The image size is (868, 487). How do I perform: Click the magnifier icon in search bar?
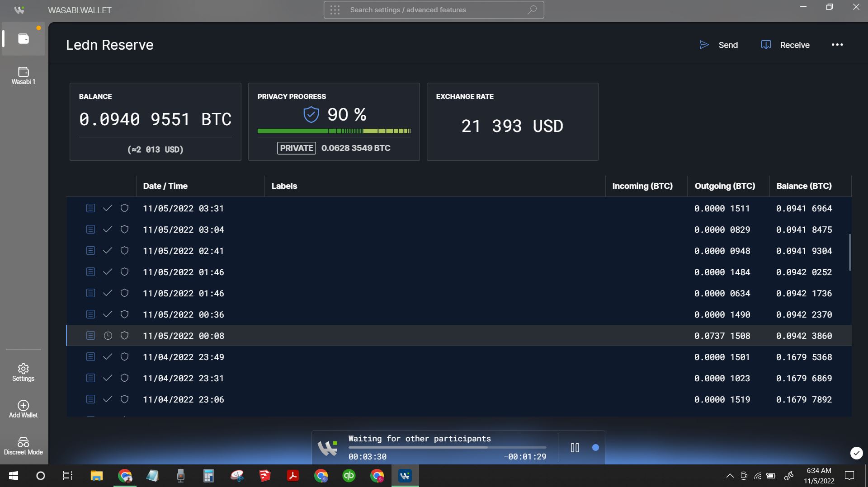[x=532, y=9]
